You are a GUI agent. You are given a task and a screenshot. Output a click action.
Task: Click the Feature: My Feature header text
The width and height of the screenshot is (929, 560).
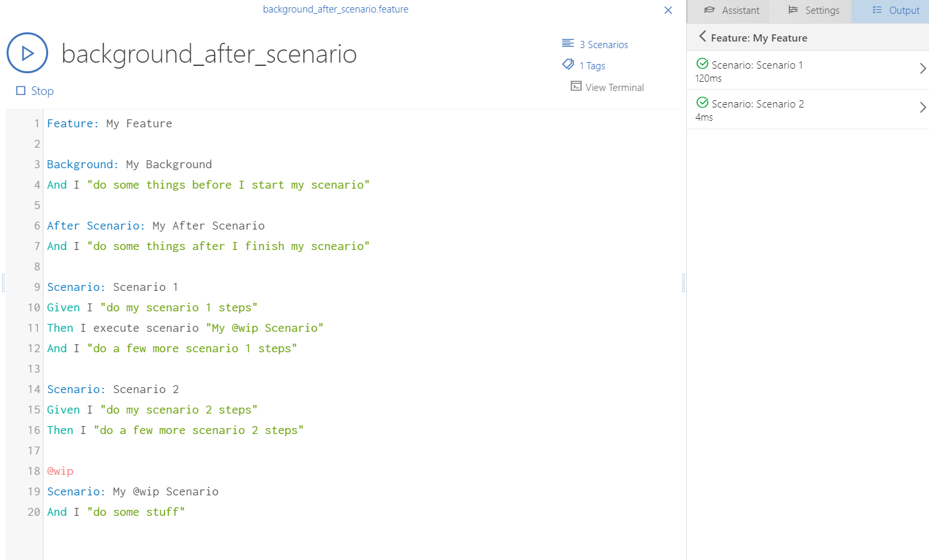pos(759,38)
